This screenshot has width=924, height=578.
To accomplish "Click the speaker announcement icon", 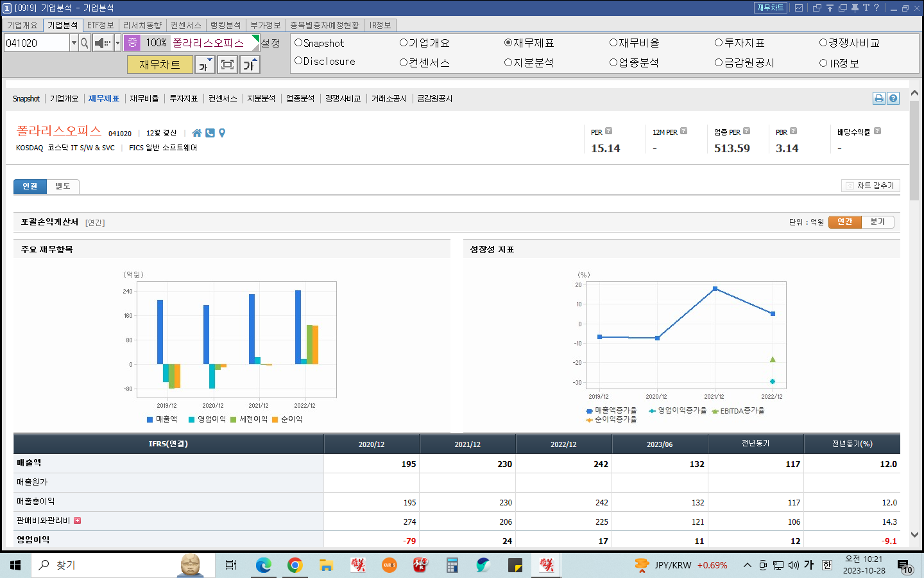I will (103, 43).
